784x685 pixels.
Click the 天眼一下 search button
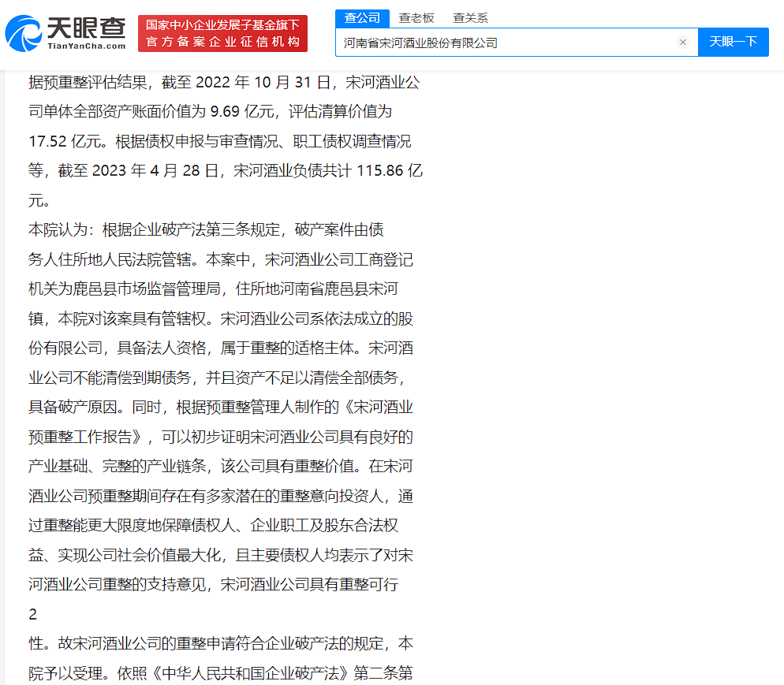pos(733,42)
